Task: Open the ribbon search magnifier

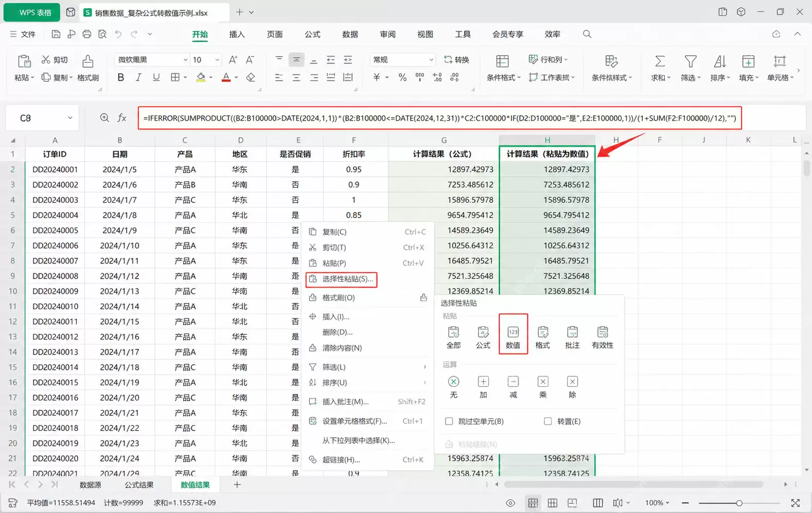Action: click(587, 34)
